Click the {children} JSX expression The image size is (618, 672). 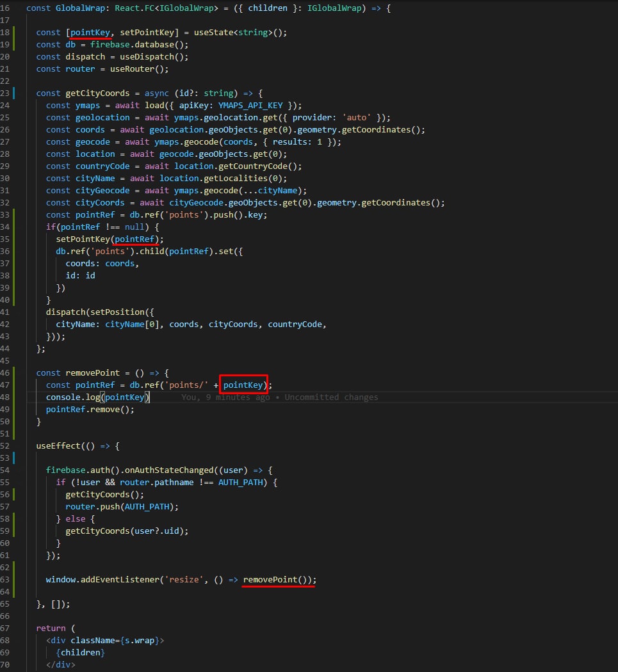pyautogui.click(x=80, y=652)
